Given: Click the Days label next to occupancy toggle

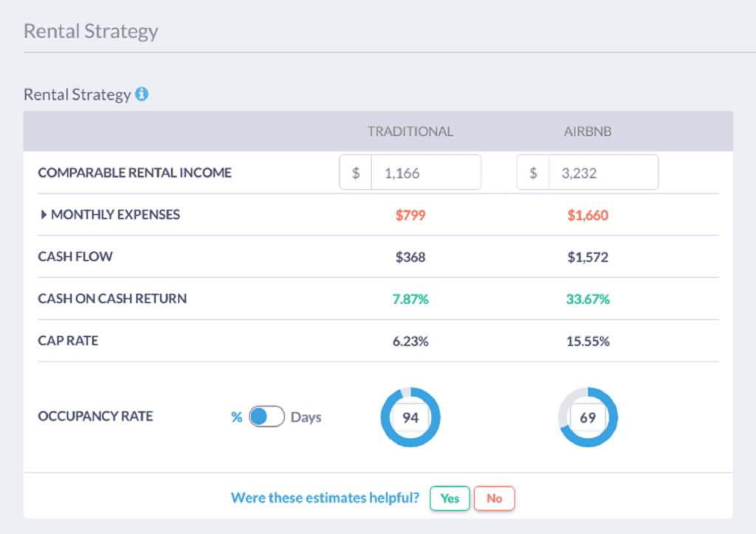Looking at the screenshot, I should tap(306, 417).
